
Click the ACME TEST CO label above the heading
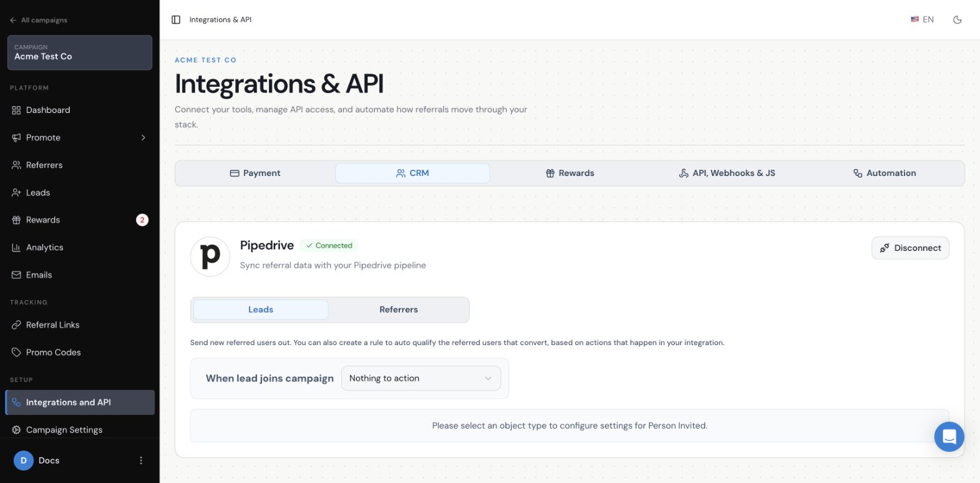tap(205, 60)
